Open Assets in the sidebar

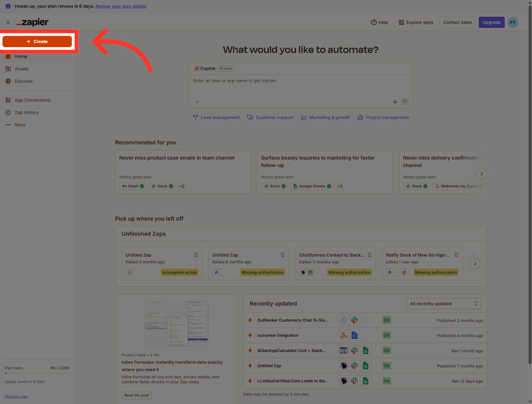pos(22,69)
